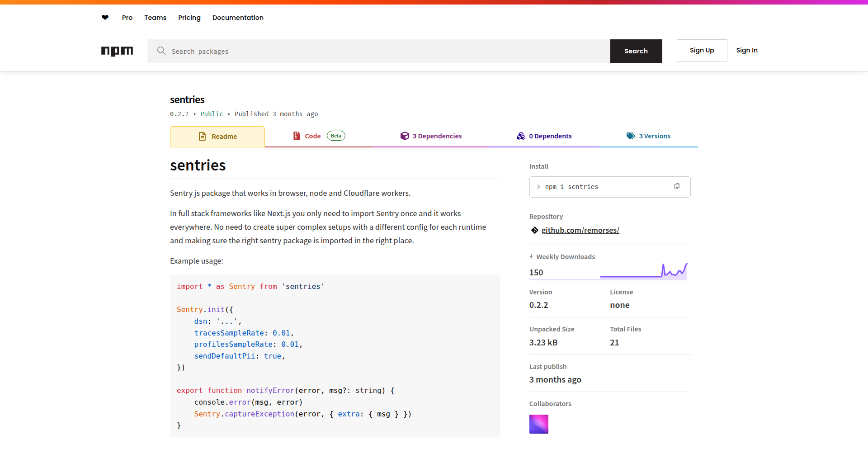
Task: Click the magnifier icon in search bar
Action: tap(161, 51)
